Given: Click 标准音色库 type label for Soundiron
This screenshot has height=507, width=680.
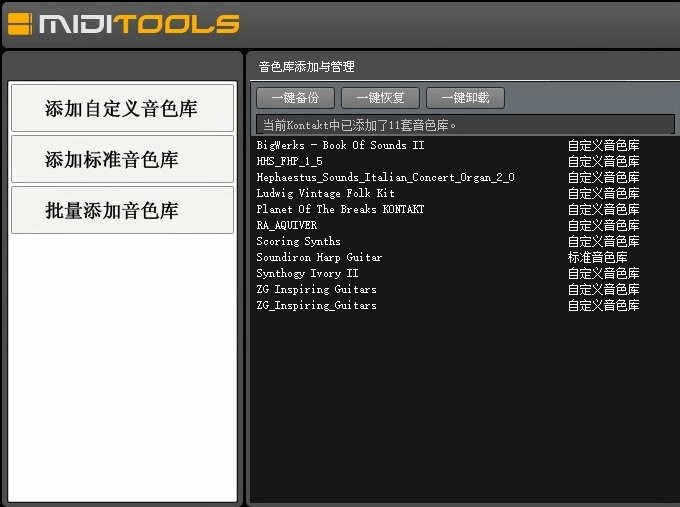Looking at the screenshot, I should pos(598,258).
